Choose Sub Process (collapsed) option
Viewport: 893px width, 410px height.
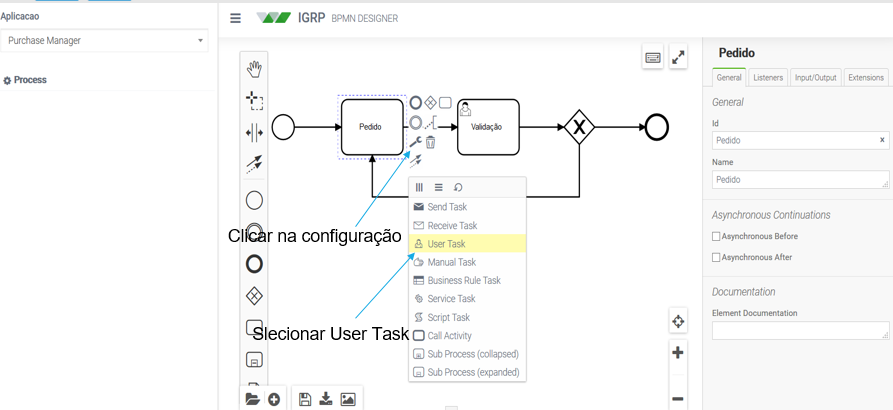(x=467, y=354)
